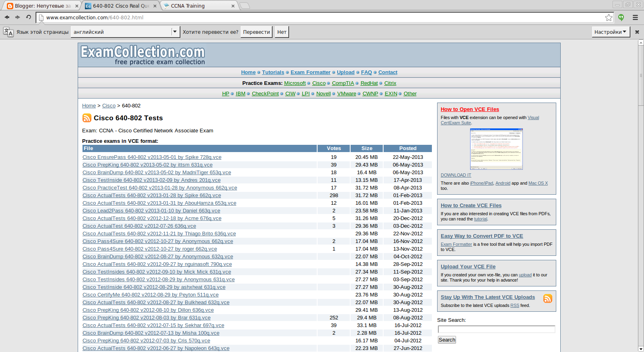Viewport: 644px width, 352px height.
Task: Open the CheckPoint vendor link
Action: [x=265, y=94]
